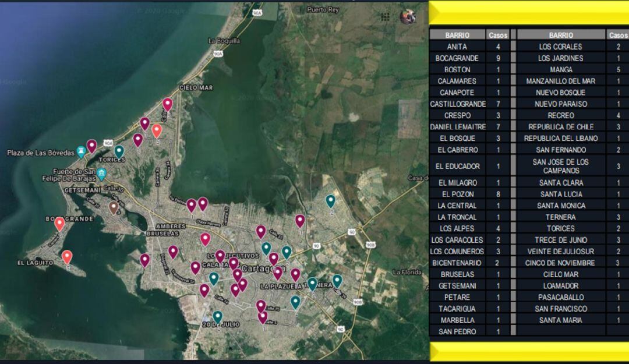Image resolution: width=629 pixels, height=364 pixels.
Task: Click the maroon pin below Cielo Mar
Action: 168,104
